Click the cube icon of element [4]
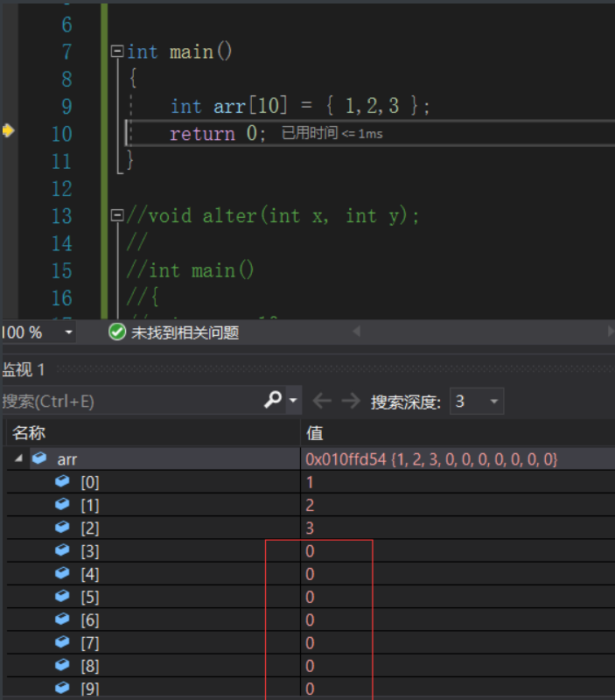The image size is (615, 700). (x=62, y=573)
